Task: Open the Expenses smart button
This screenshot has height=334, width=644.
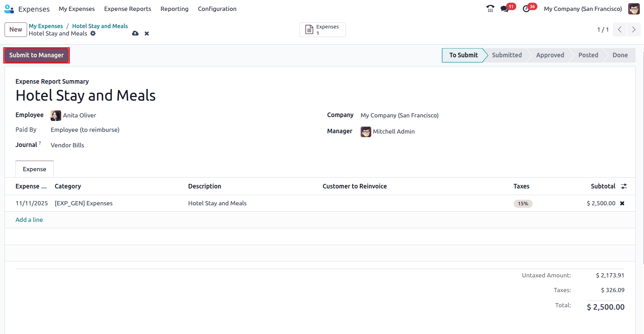Action: [x=322, y=30]
